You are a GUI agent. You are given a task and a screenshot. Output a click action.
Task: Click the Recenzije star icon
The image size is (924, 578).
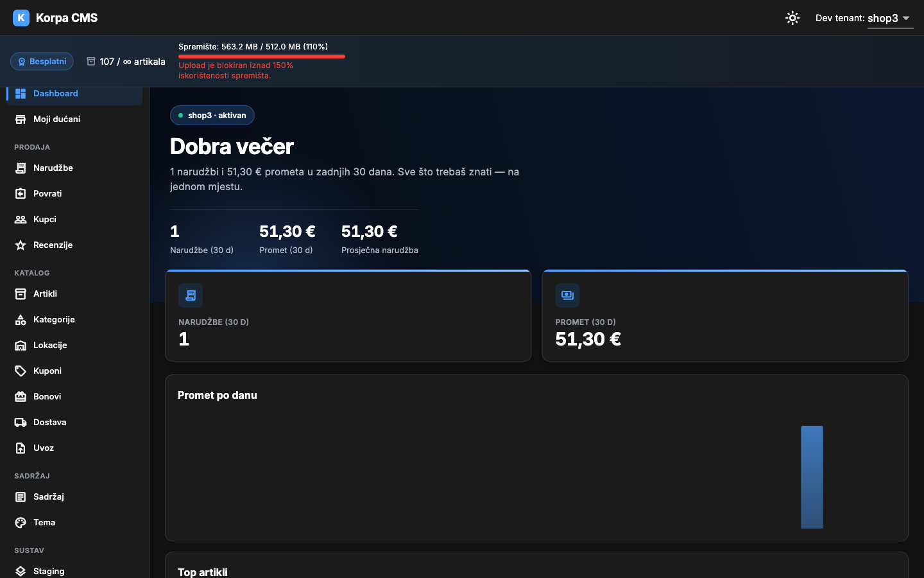(x=21, y=245)
